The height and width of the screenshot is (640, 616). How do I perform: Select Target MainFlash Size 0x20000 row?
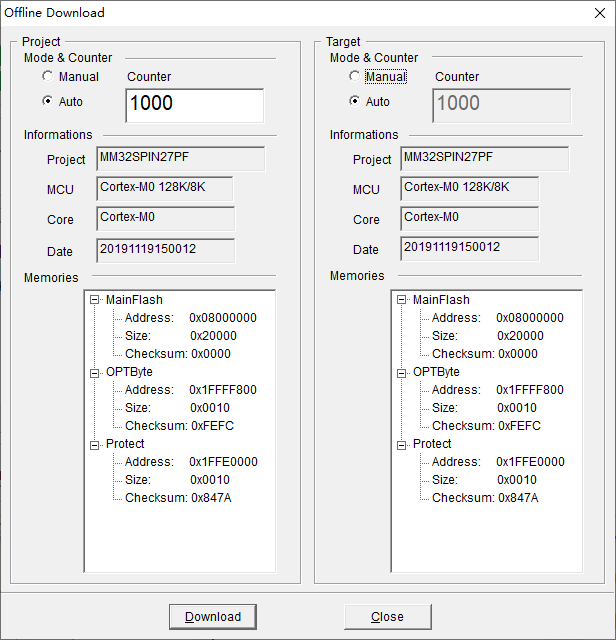click(488, 336)
